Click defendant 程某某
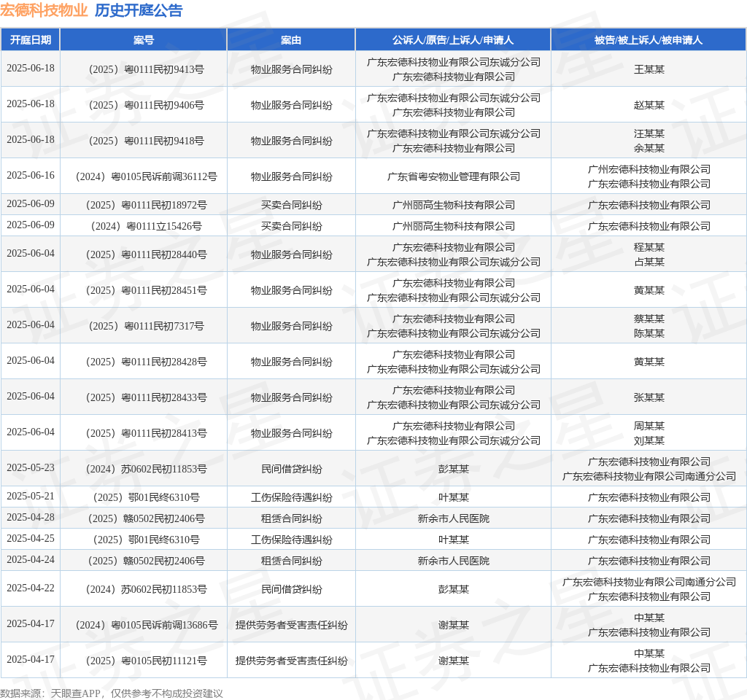 coord(649,248)
